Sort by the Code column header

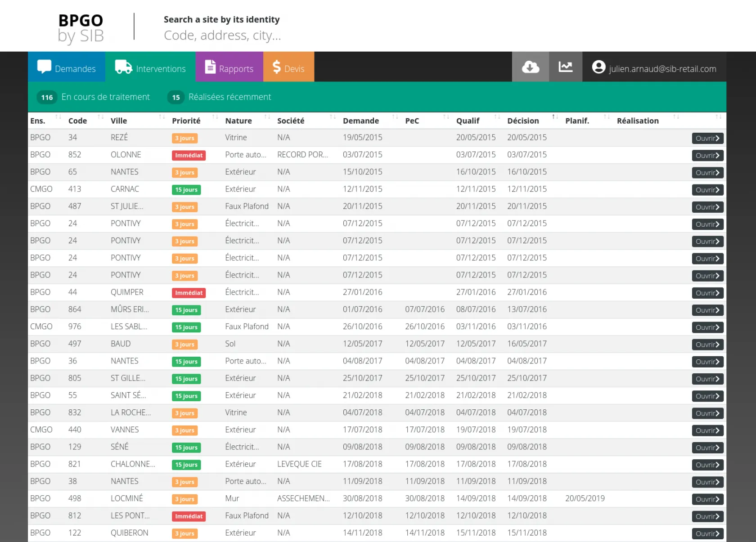77,121
